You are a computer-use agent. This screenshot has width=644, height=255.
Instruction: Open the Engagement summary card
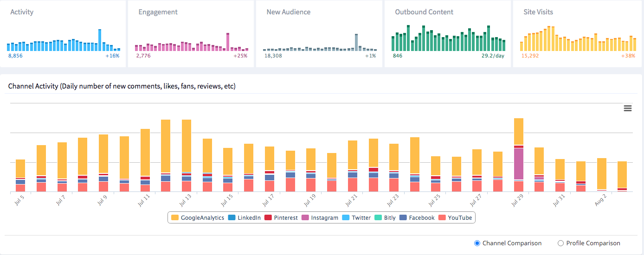point(191,33)
